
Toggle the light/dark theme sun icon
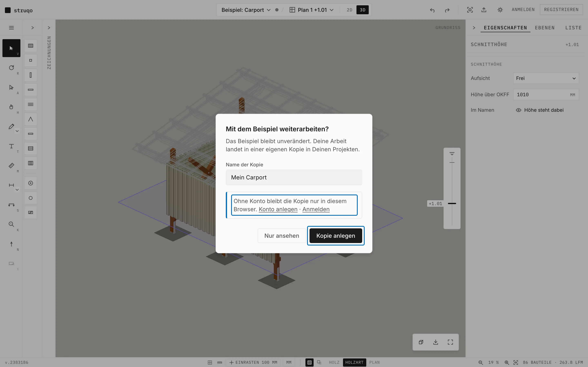(x=500, y=10)
